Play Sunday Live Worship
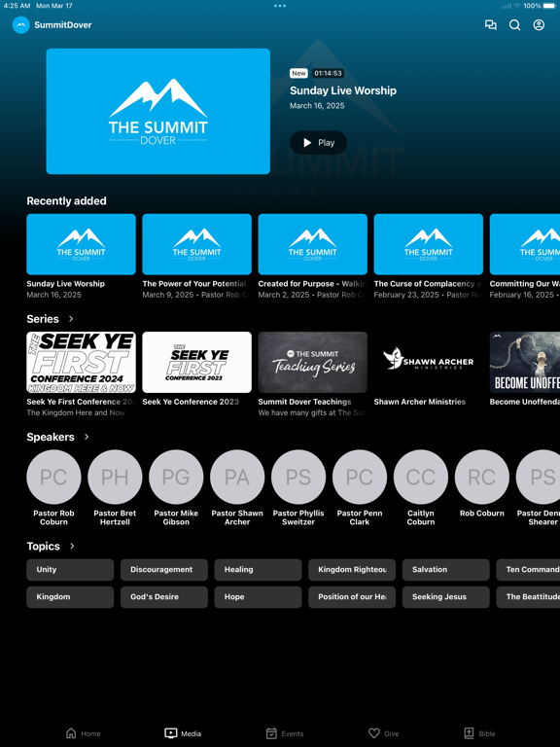The width and height of the screenshot is (560, 747). click(318, 142)
